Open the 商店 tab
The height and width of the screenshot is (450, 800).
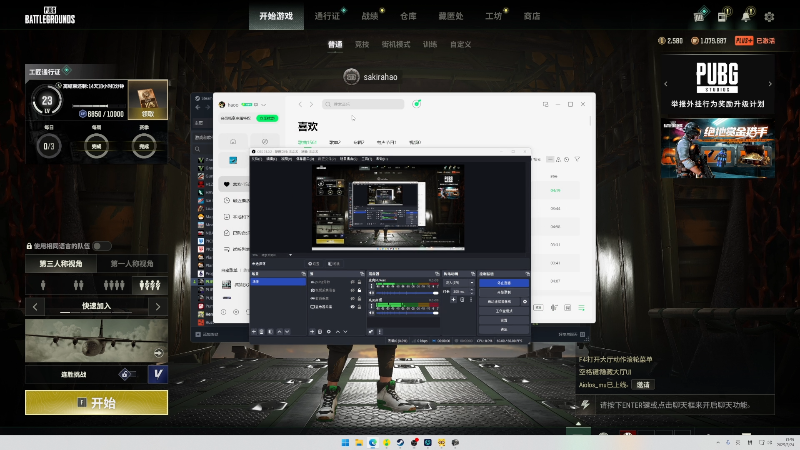[532, 16]
